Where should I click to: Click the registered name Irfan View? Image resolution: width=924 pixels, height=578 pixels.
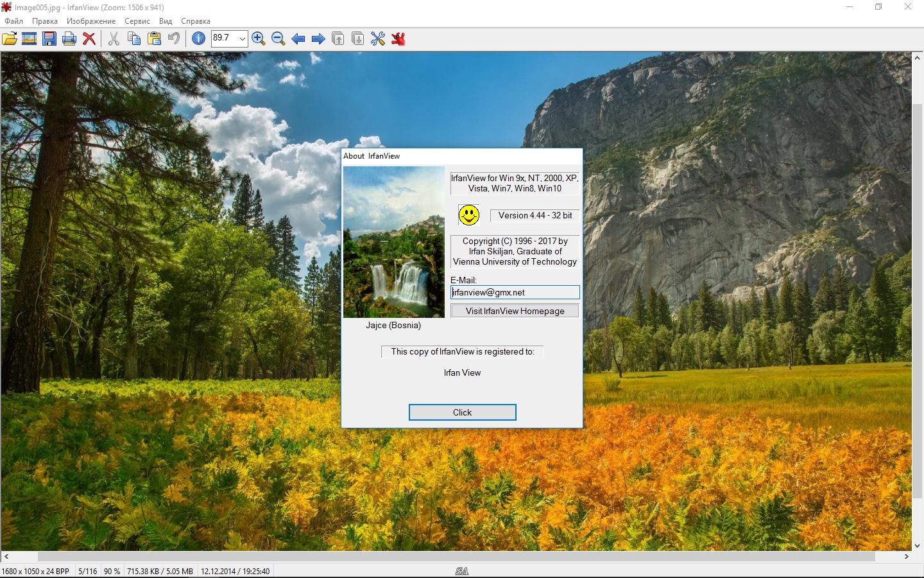[x=462, y=372]
